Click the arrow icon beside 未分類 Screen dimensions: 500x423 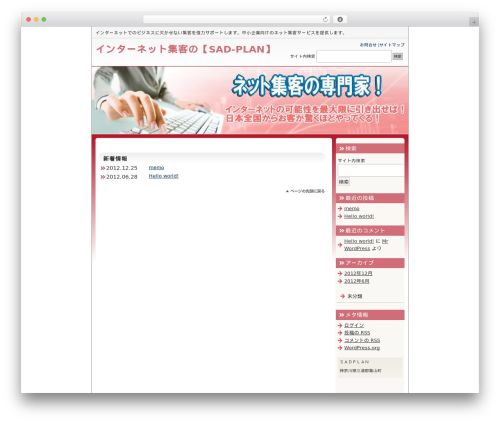tap(342, 296)
